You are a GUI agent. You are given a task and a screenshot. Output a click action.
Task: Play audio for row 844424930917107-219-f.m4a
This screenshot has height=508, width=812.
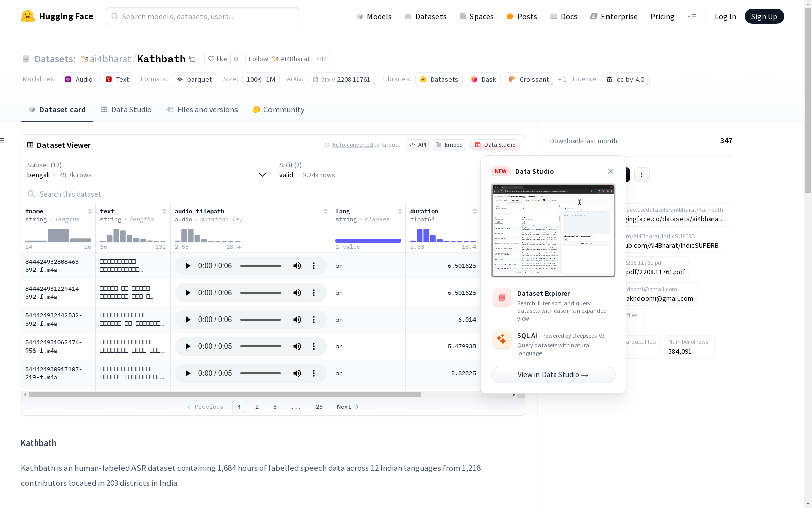188,373
